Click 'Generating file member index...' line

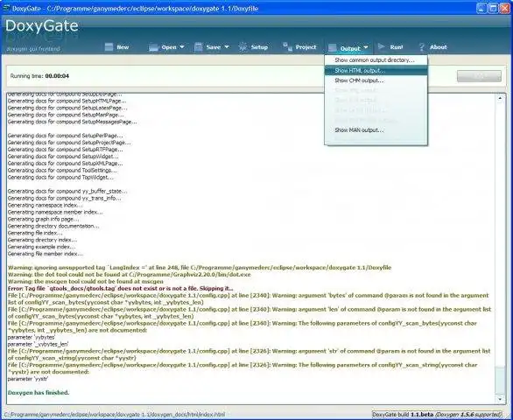(46, 254)
